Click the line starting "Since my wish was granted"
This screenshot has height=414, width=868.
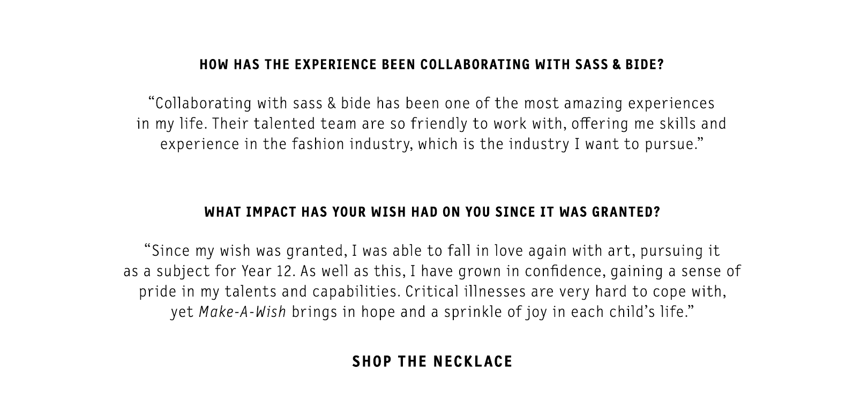(x=432, y=250)
